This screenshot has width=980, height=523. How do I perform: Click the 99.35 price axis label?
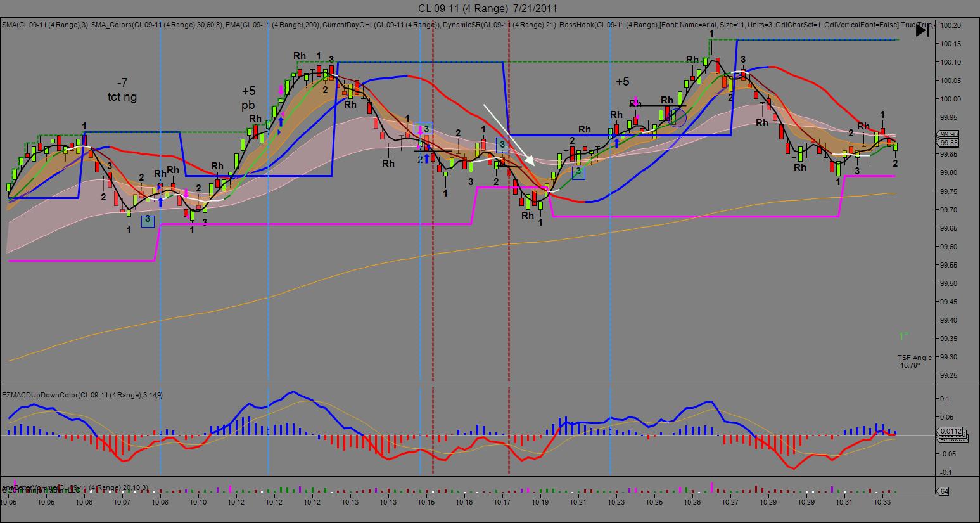(x=950, y=339)
